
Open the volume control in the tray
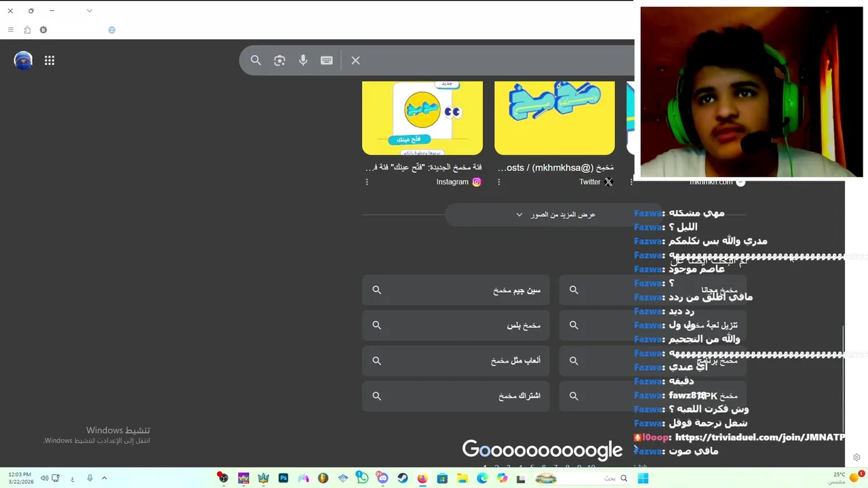(x=44, y=479)
